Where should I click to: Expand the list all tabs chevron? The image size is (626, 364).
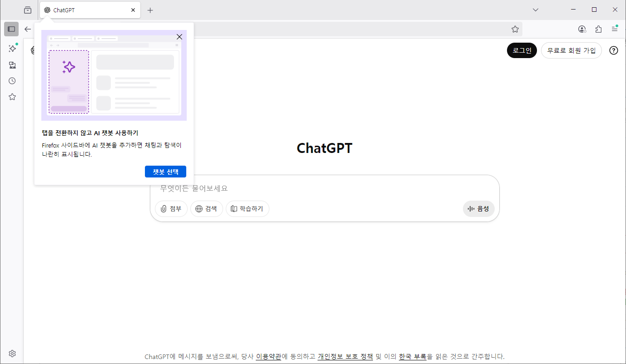[x=536, y=10]
